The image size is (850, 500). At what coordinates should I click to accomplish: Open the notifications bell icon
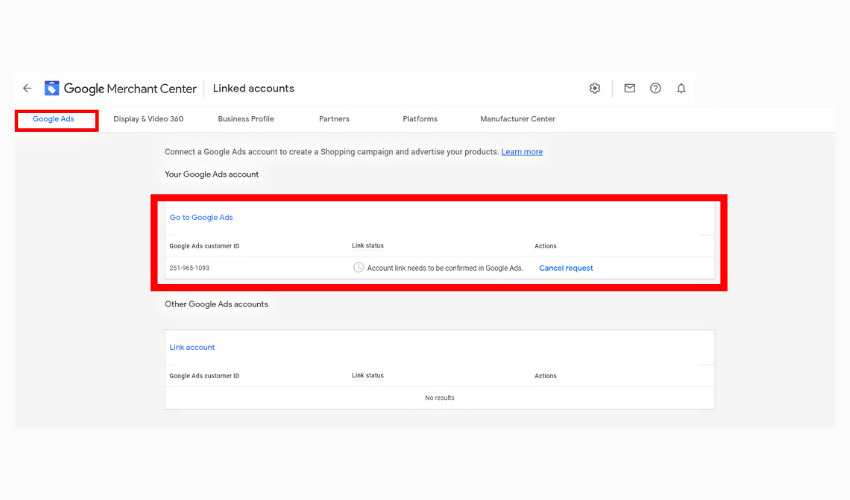681,88
